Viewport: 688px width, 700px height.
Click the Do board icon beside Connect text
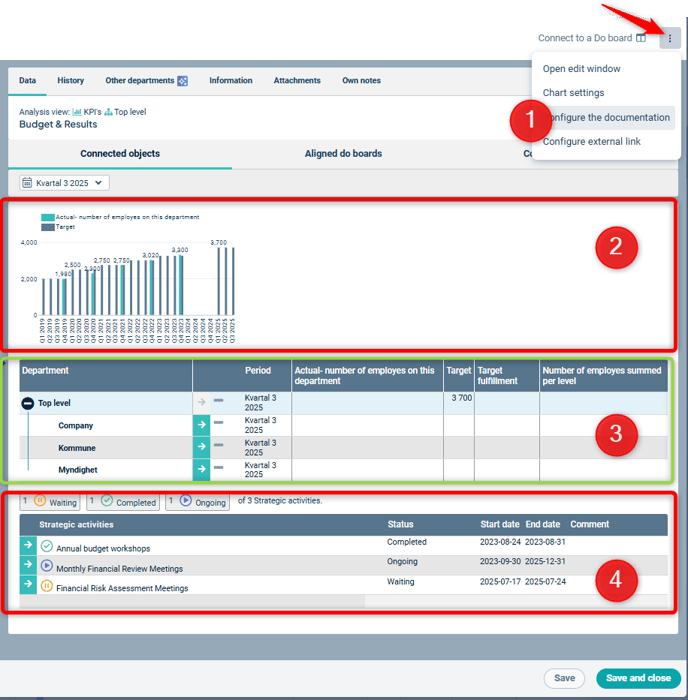(641, 38)
